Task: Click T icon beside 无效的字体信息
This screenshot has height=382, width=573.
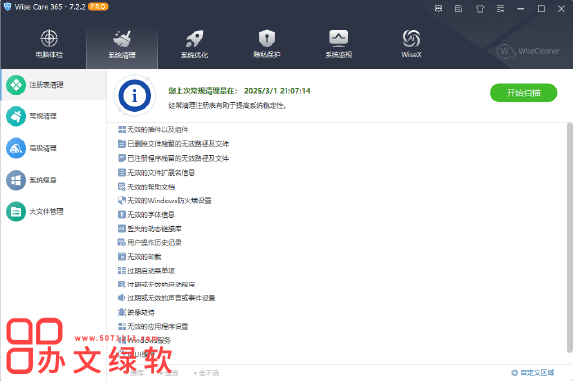Action: tap(122, 215)
